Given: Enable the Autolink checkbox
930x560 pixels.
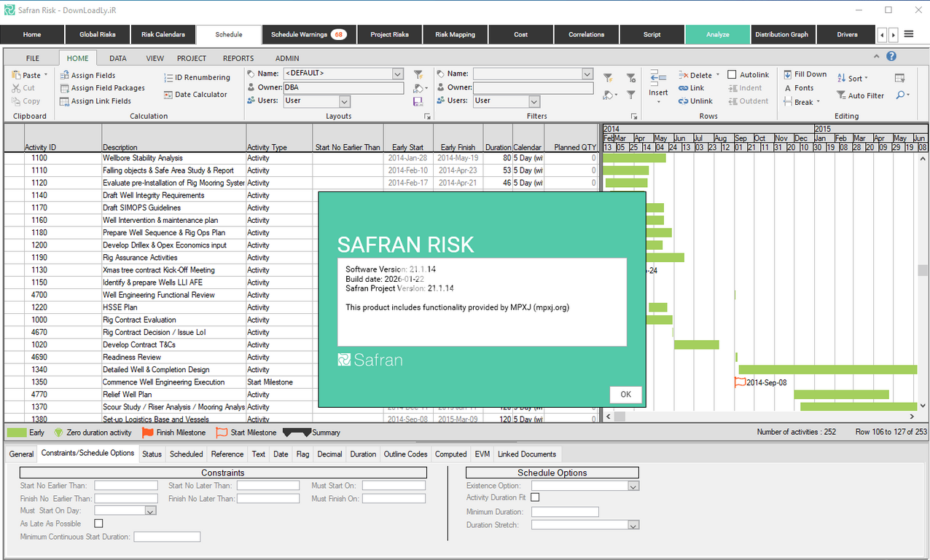Looking at the screenshot, I should [732, 74].
